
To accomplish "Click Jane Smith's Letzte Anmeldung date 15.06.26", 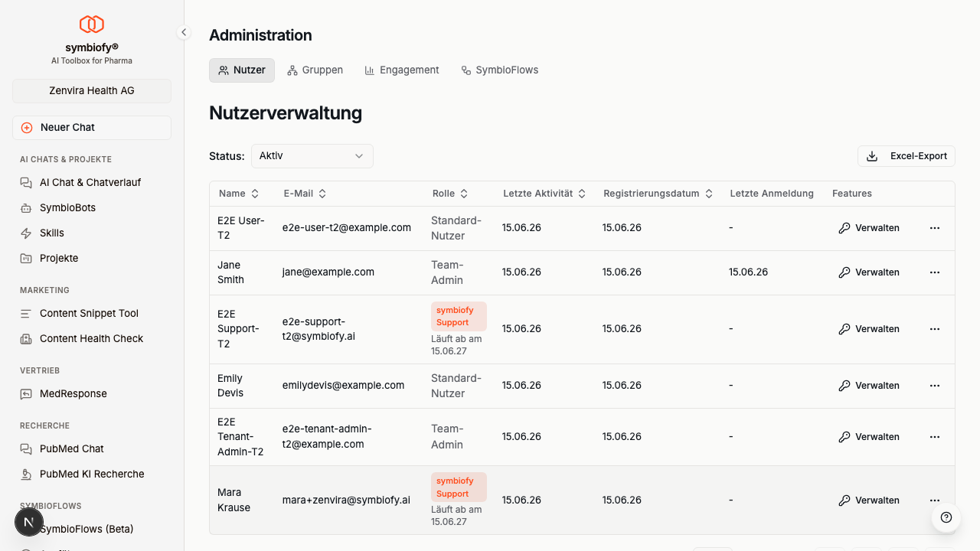I will pos(748,272).
